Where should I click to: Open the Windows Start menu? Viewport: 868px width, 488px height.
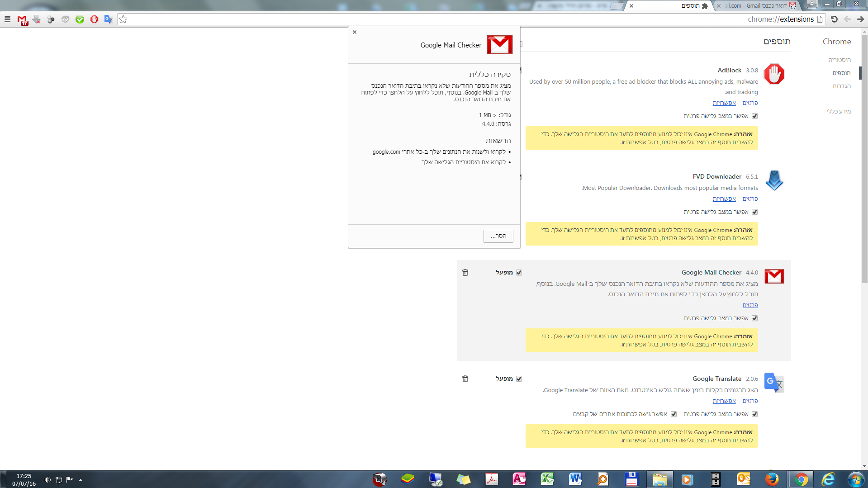tap(855, 479)
